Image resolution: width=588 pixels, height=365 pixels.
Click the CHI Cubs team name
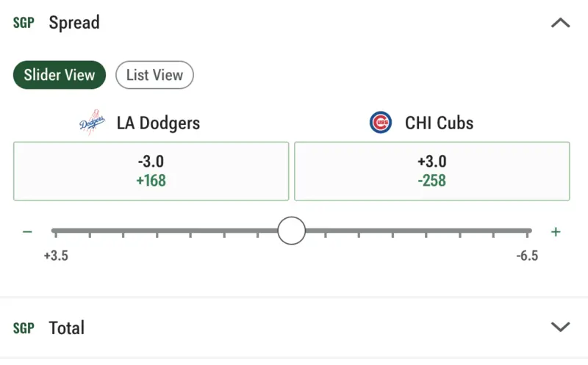pos(439,123)
